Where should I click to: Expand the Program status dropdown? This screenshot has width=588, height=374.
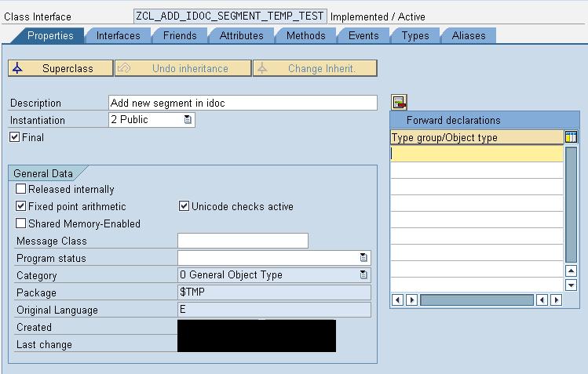click(363, 258)
